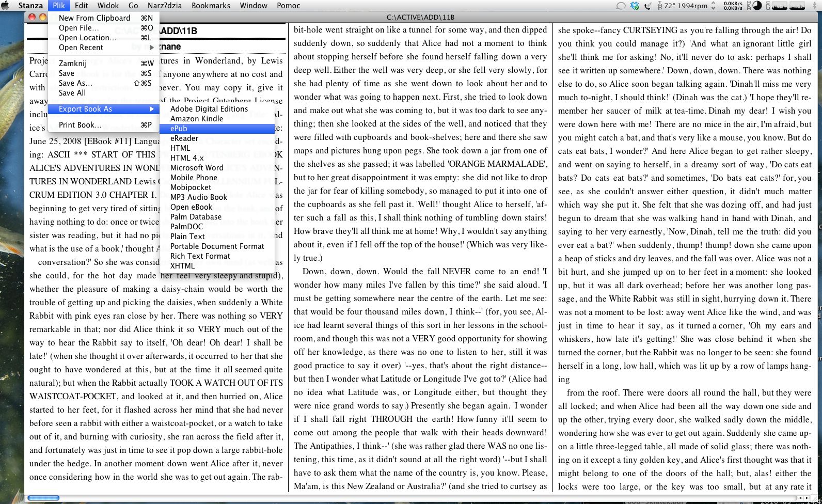Export book as Mobipocket

tap(217, 187)
